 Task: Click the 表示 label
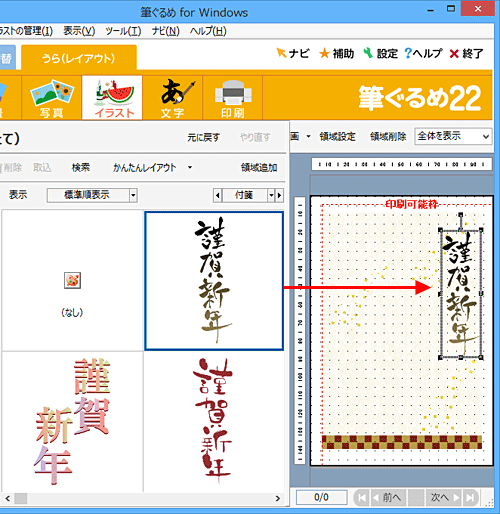click(x=18, y=195)
